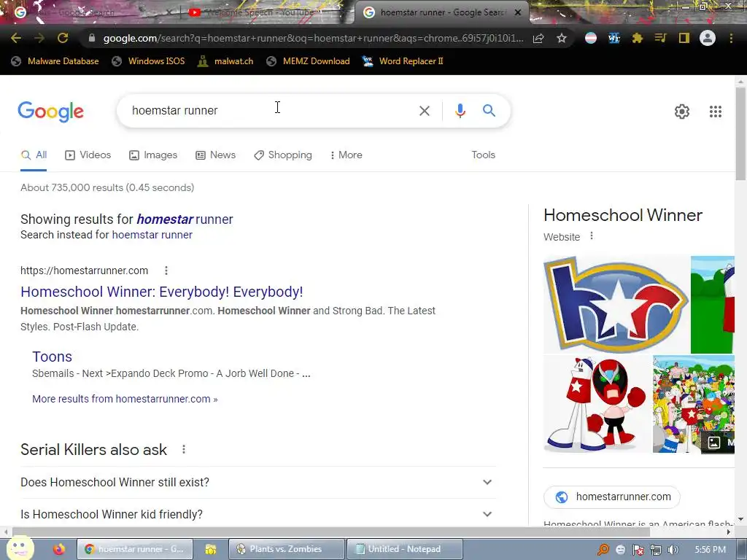Open the Chrome profile avatar
Image resolution: width=747 pixels, height=560 pixels.
[708, 38]
